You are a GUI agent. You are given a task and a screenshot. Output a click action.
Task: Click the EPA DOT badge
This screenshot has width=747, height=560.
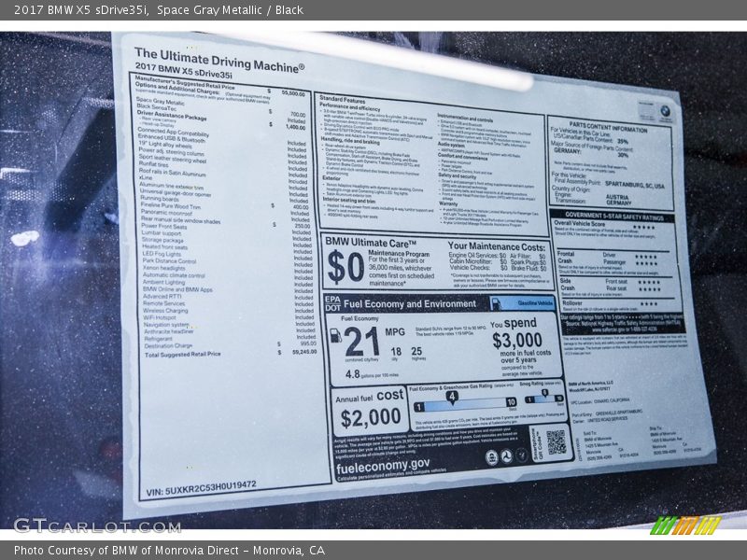point(332,304)
